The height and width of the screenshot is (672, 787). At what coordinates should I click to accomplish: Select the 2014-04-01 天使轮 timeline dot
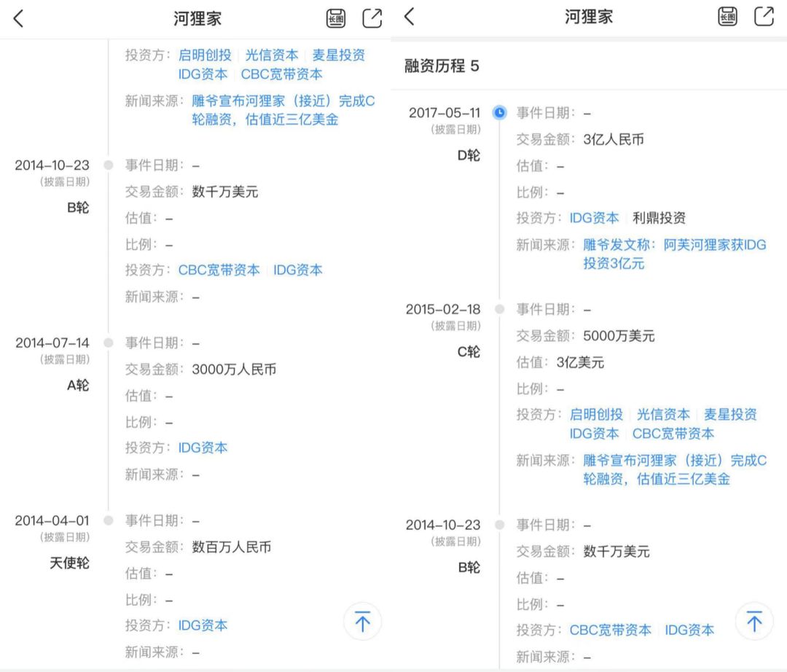[109, 520]
